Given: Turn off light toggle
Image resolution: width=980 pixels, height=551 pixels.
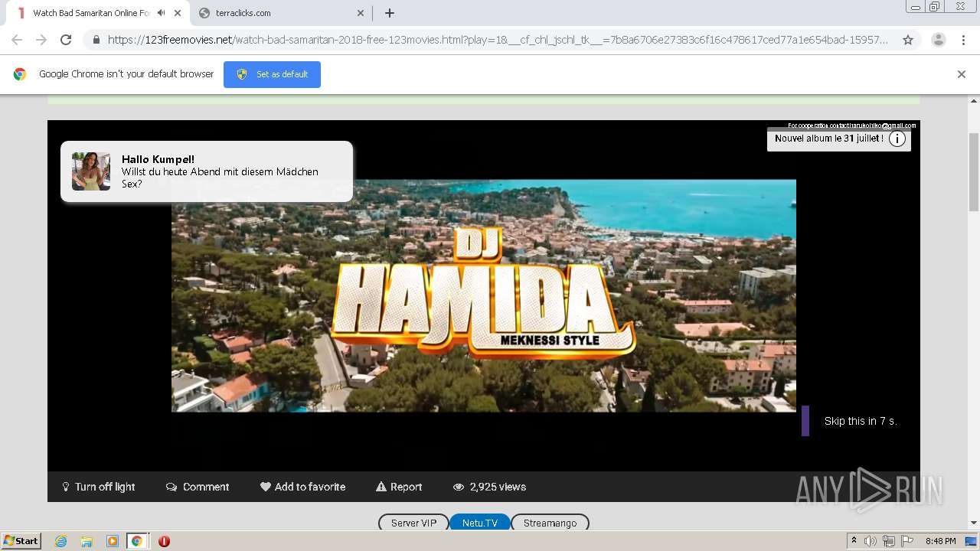Looking at the screenshot, I should [98, 487].
